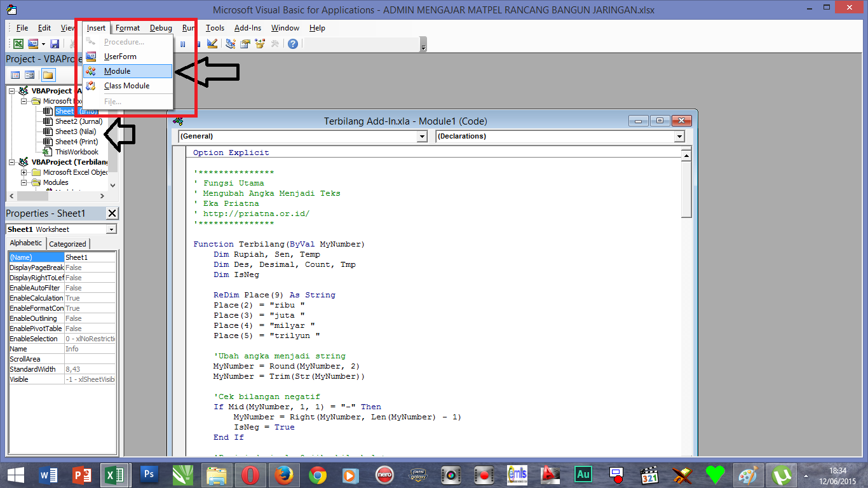The image size is (868, 488).
Task: Select the EnableAutoFilter property row
Action: 62,288
